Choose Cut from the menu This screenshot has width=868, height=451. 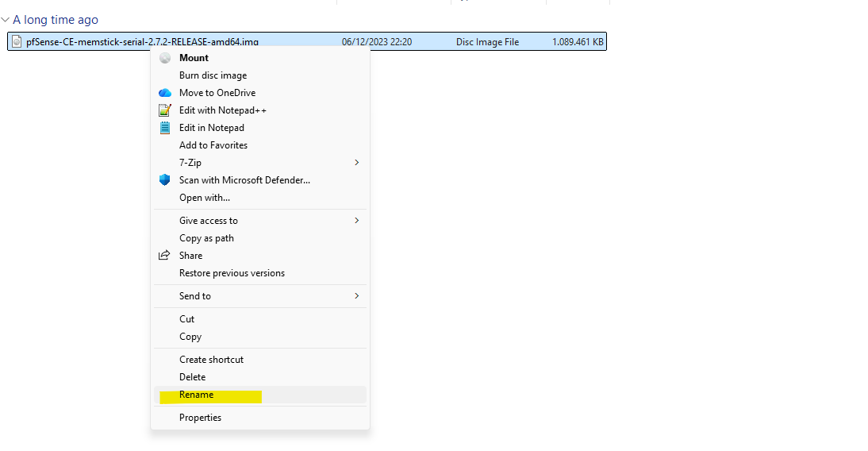coord(260,319)
